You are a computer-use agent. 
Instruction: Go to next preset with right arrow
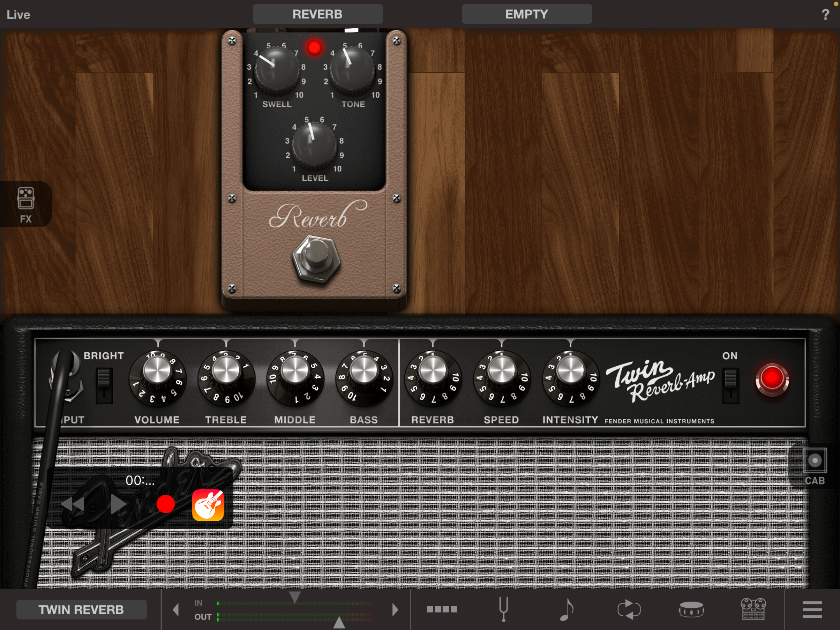coord(395,609)
